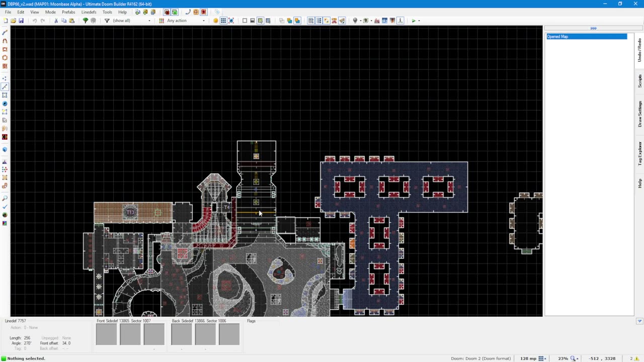Open the Help side tab
Viewport: 644px width, 362px height.
click(x=639, y=183)
